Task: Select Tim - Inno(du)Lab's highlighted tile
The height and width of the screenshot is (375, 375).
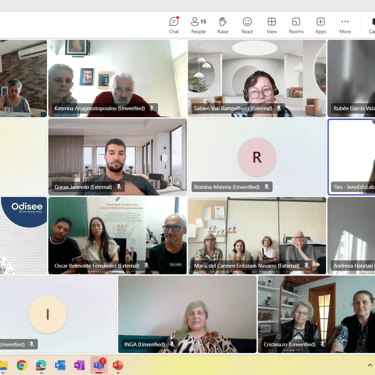Action: [x=351, y=157]
